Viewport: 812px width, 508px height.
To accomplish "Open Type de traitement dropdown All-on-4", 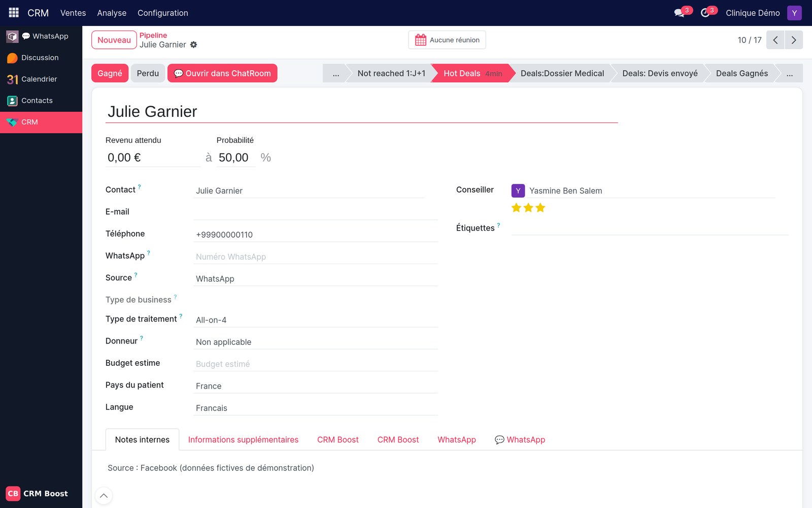I will [x=316, y=320].
